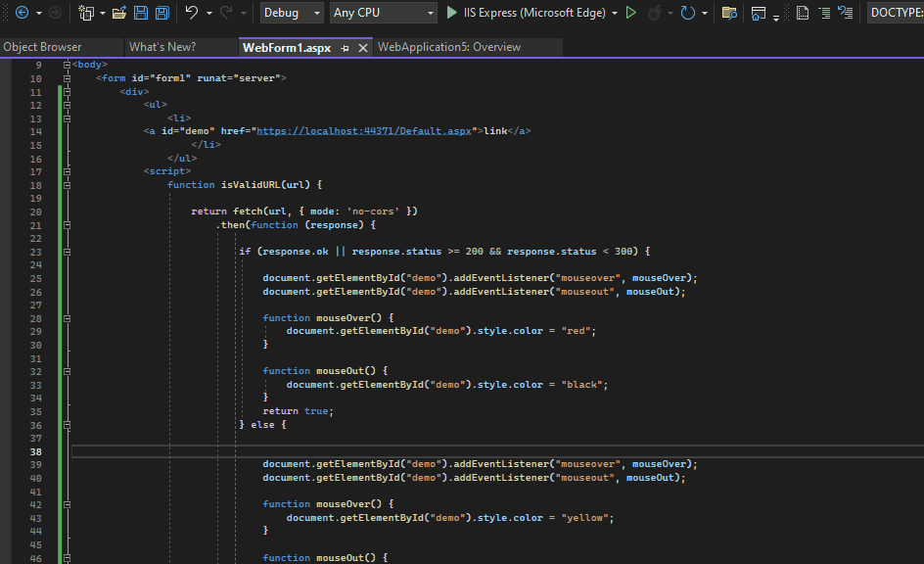Open the IIS Express target dropdown arrow
This screenshot has width=924, height=564.
click(615, 13)
